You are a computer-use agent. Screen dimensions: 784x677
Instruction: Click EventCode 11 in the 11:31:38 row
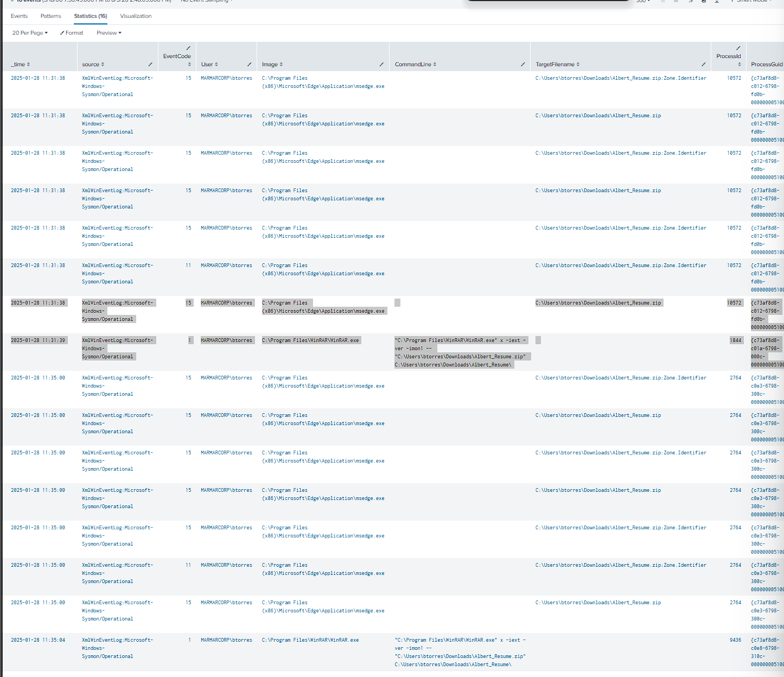188,265
